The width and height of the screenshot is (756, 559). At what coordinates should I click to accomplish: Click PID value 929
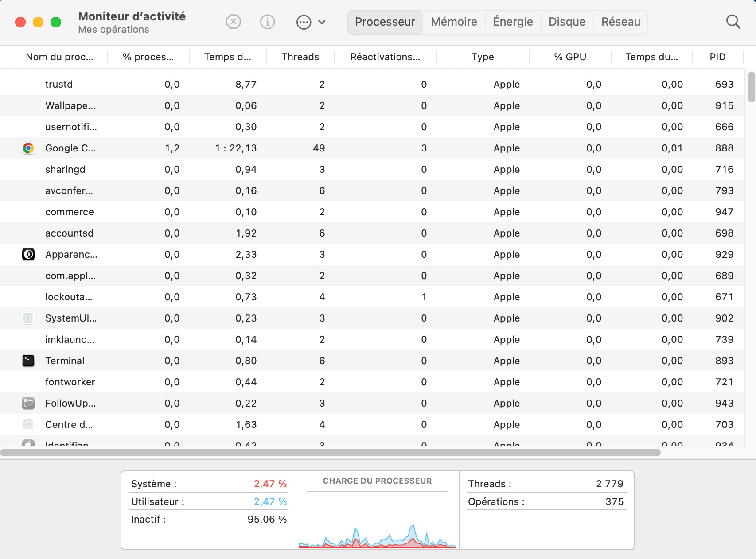[724, 255]
